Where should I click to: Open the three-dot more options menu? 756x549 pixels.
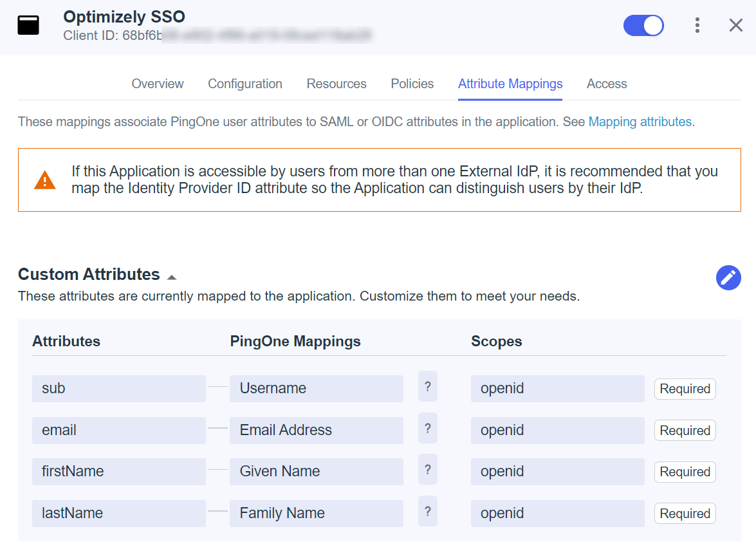click(x=697, y=25)
